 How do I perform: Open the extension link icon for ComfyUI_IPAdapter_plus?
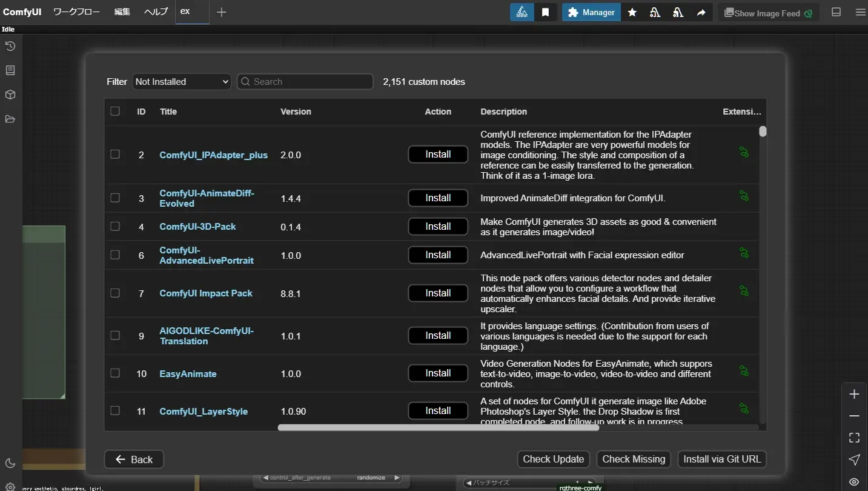744,152
